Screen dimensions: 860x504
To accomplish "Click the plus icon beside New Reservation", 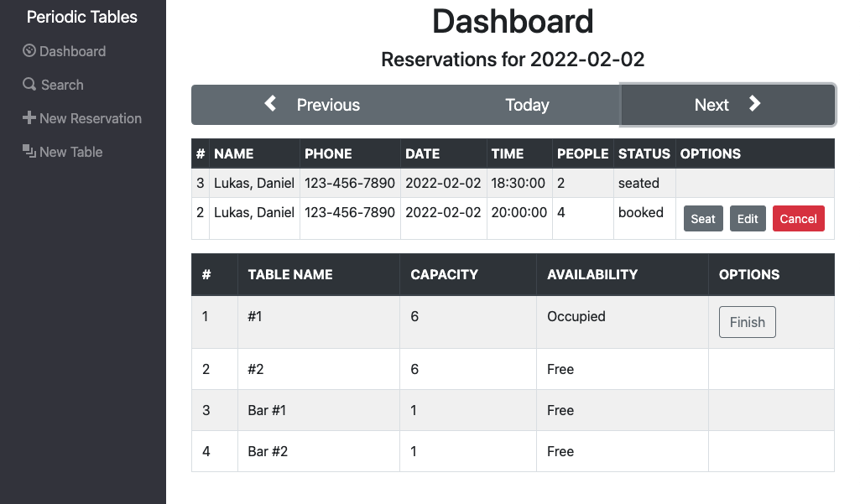I will click(x=29, y=118).
